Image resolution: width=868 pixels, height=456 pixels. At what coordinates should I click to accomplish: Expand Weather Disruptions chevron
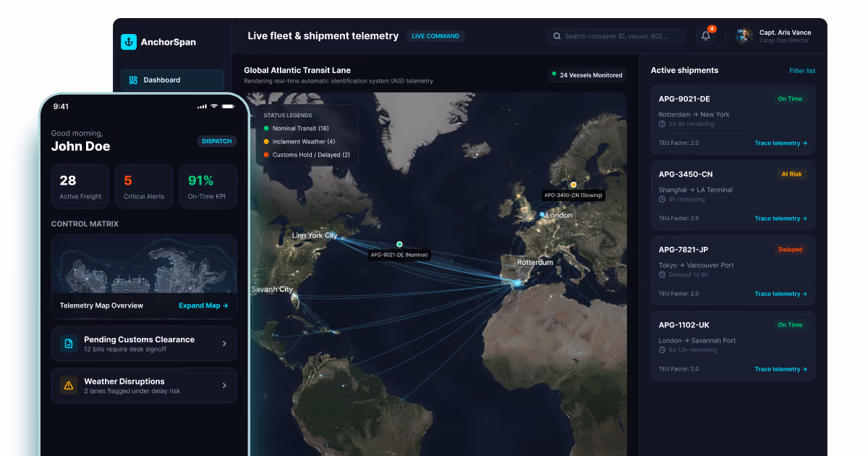224,386
